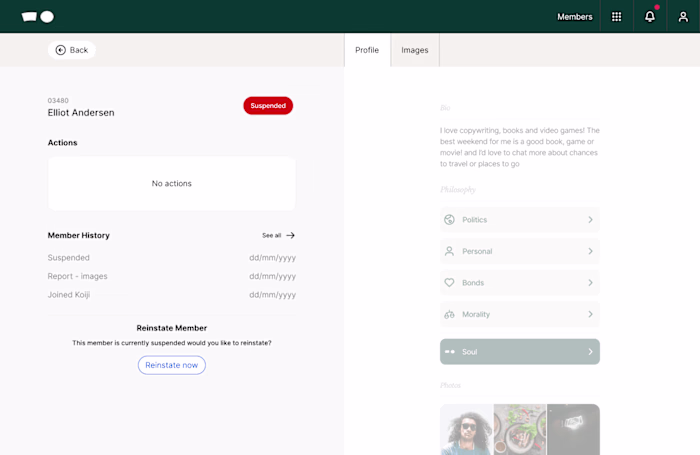700x455 pixels.
Task: Click the Soul row icon
Action: pyautogui.click(x=450, y=352)
